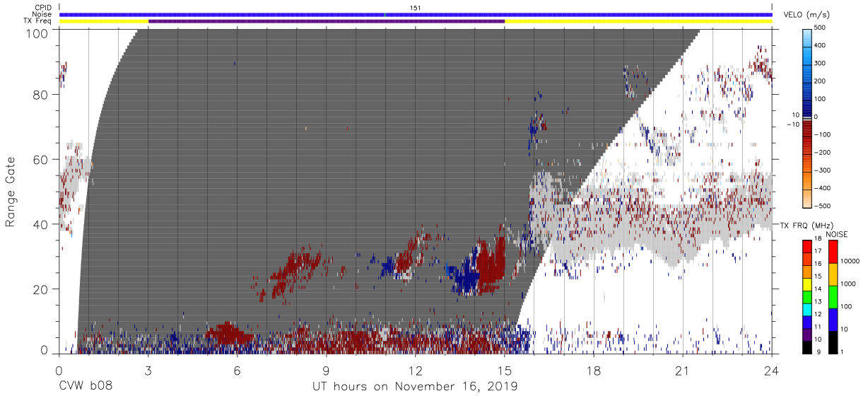The image size is (868, 401).
Task: Click the blue Noise bar at top
Action: pyautogui.click(x=416, y=14)
